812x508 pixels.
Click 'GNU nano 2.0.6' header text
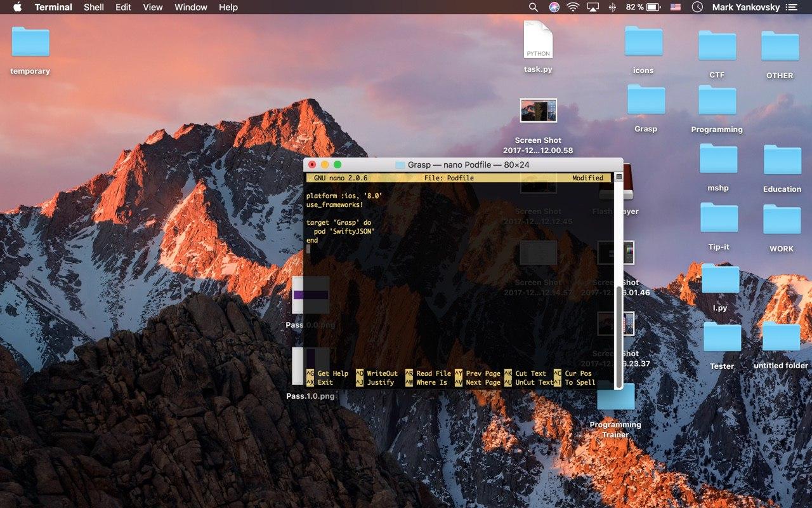(x=341, y=178)
